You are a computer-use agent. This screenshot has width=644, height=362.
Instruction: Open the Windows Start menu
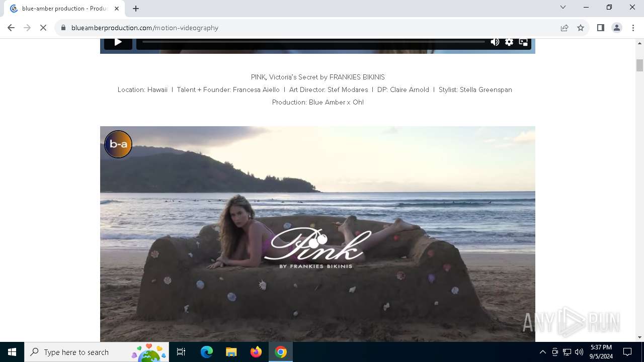pos(12,352)
